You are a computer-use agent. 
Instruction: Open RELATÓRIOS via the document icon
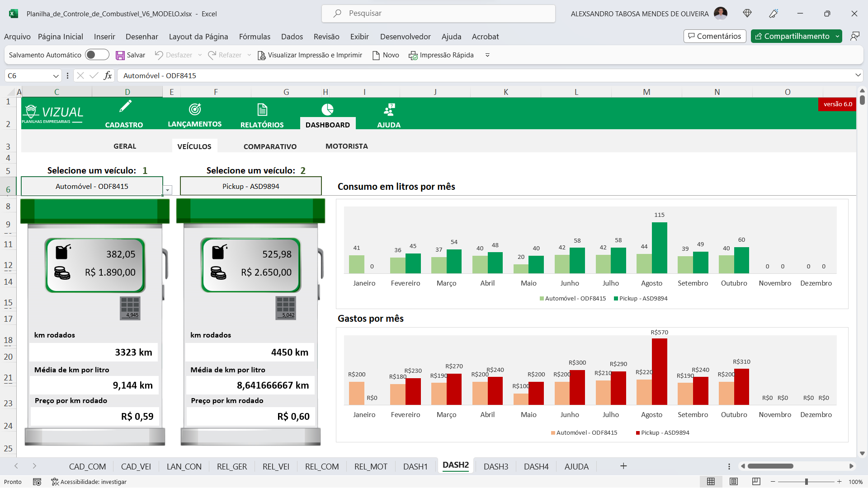262,108
